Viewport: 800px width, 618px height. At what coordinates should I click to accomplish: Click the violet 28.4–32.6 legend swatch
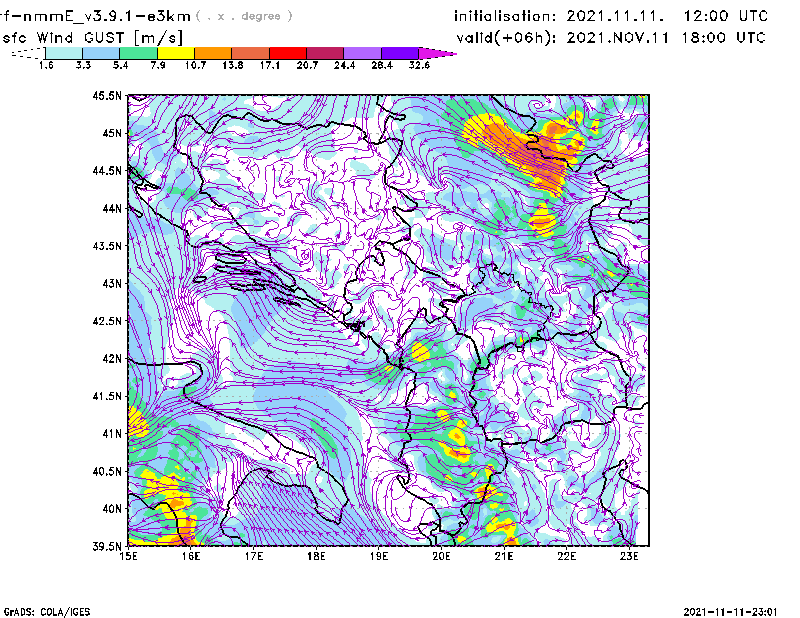[400, 53]
